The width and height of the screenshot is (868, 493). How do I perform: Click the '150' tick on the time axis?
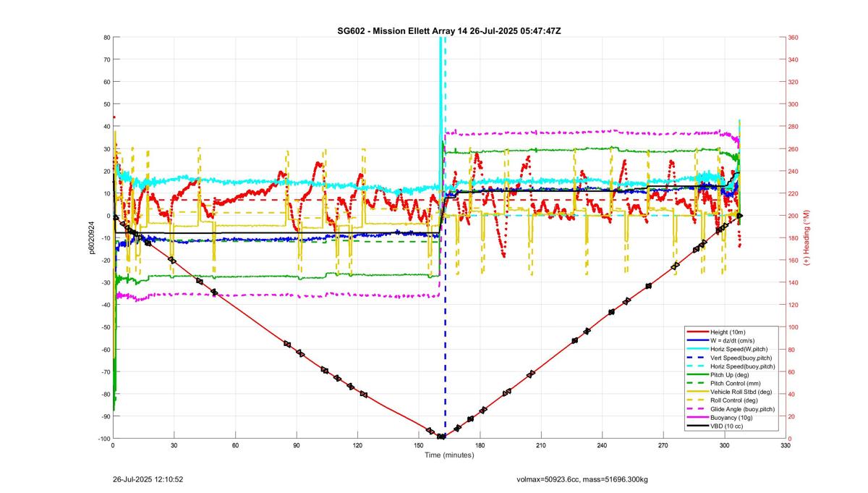419,446
